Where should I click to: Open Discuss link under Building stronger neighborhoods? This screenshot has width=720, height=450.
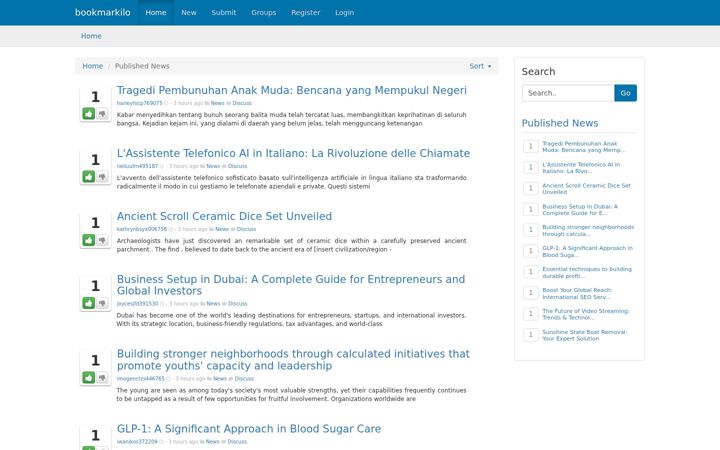coord(244,379)
